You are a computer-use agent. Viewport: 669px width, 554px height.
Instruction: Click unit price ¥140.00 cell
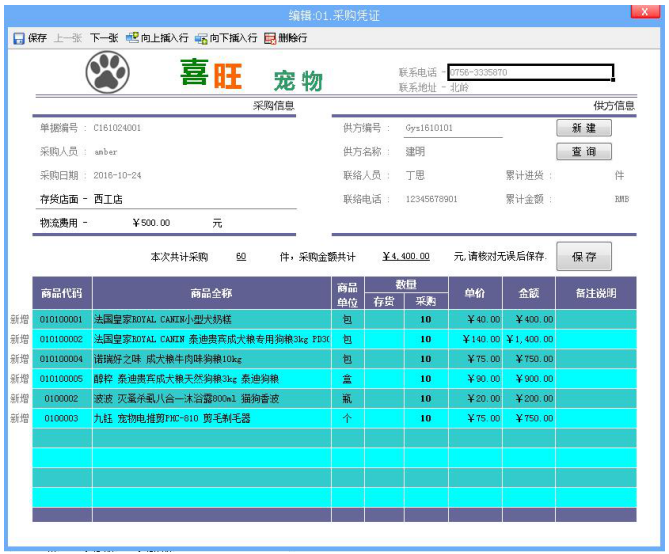click(475, 339)
